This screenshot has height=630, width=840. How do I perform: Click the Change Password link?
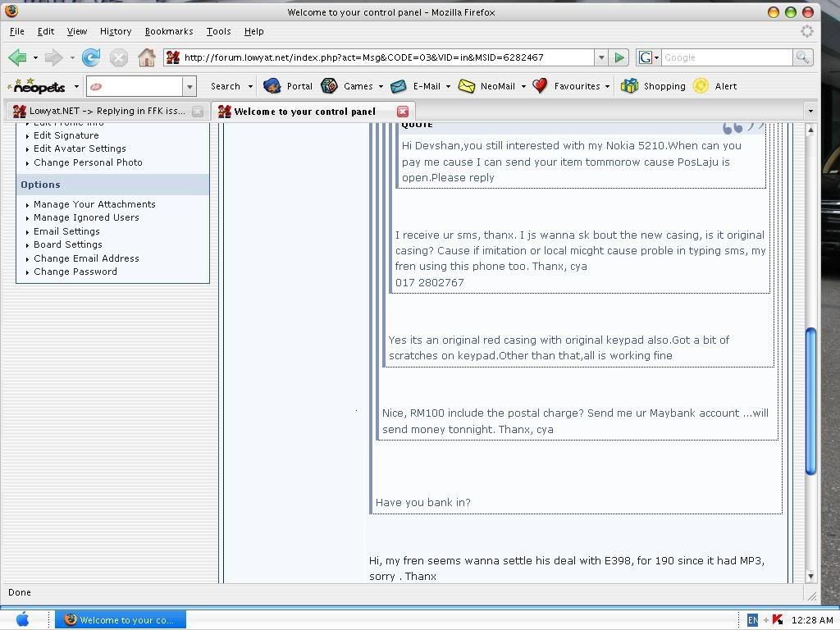(x=75, y=272)
